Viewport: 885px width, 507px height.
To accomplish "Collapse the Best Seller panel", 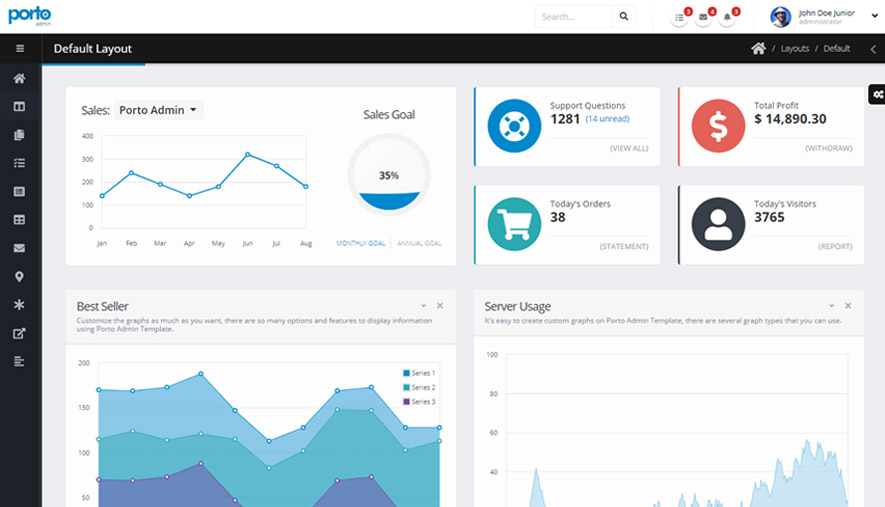I will coord(423,306).
